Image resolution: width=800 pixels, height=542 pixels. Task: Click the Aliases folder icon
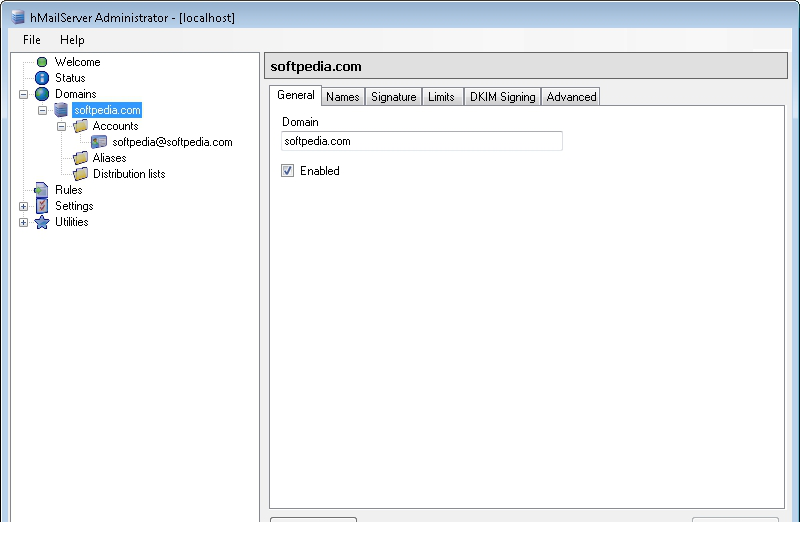(x=80, y=158)
